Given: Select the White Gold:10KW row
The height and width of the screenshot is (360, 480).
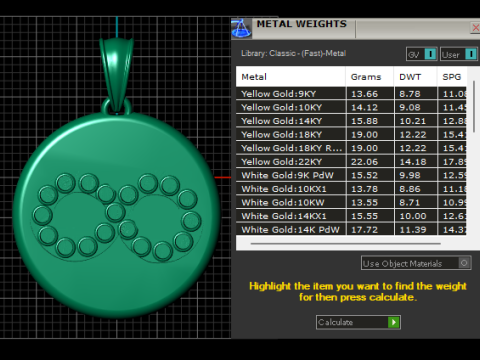Looking at the screenshot, I should tap(351, 202).
